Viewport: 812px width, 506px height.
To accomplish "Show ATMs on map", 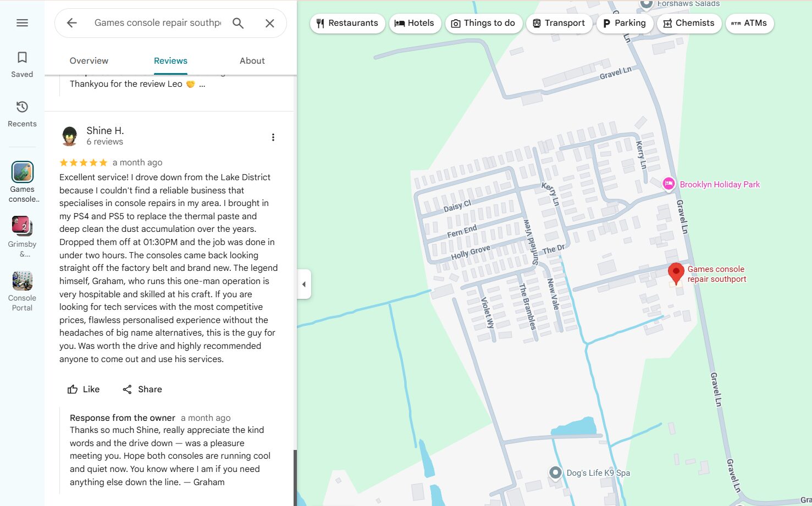I will pos(749,23).
